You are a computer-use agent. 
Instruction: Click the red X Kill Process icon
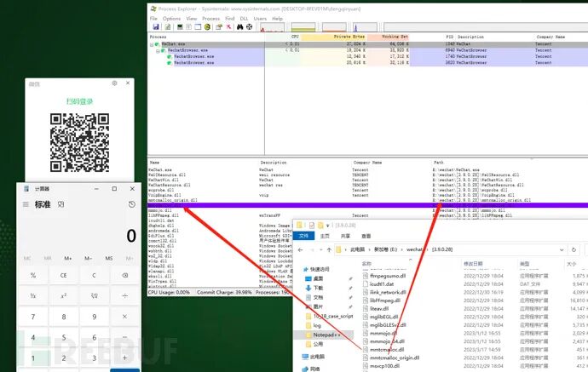click(x=228, y=27)
